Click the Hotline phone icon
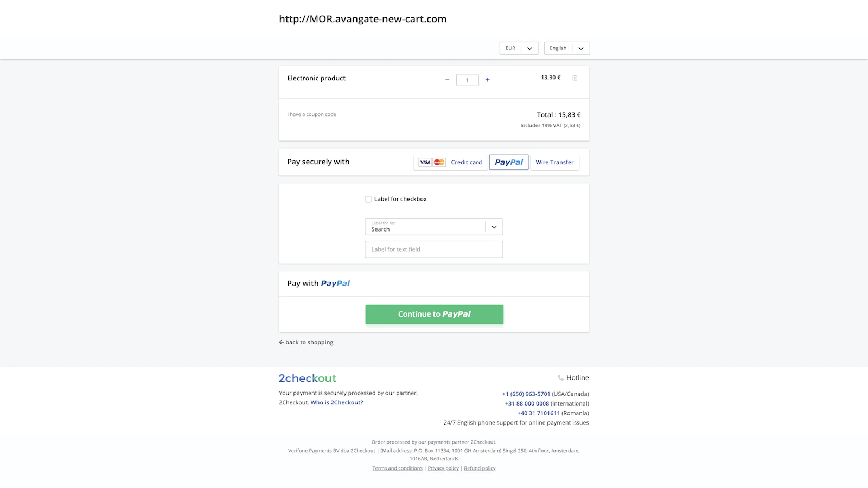868x488 pixels. pyautogui.click(x=560, y=378)
